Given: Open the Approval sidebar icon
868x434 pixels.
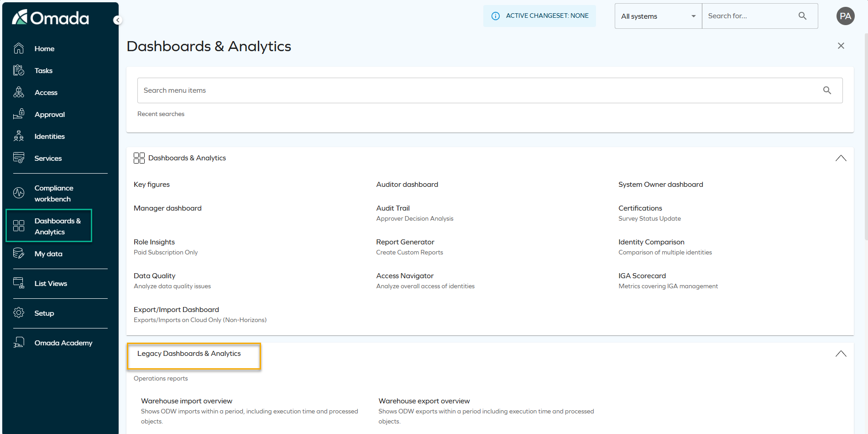Looking at the screenshot, I should click(19, 114).
